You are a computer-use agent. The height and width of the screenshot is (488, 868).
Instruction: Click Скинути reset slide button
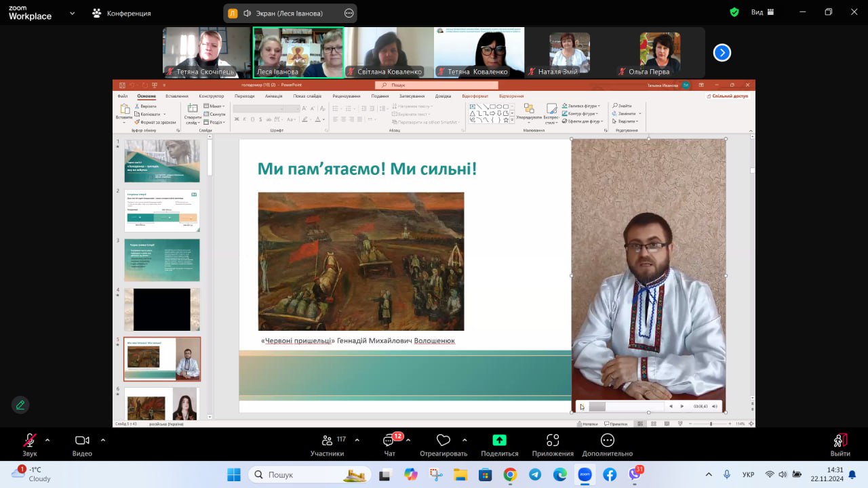[214, 115]
